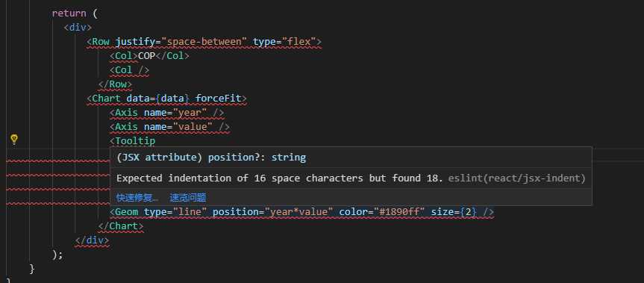Click the type="flex" attribute
Screen dimensions: 644x283
[x=284, y=42]
